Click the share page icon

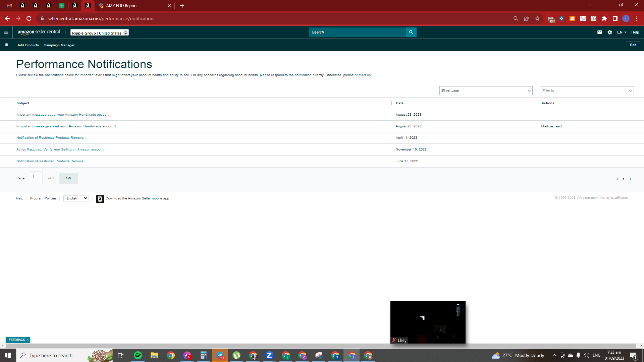click(527, 18)
